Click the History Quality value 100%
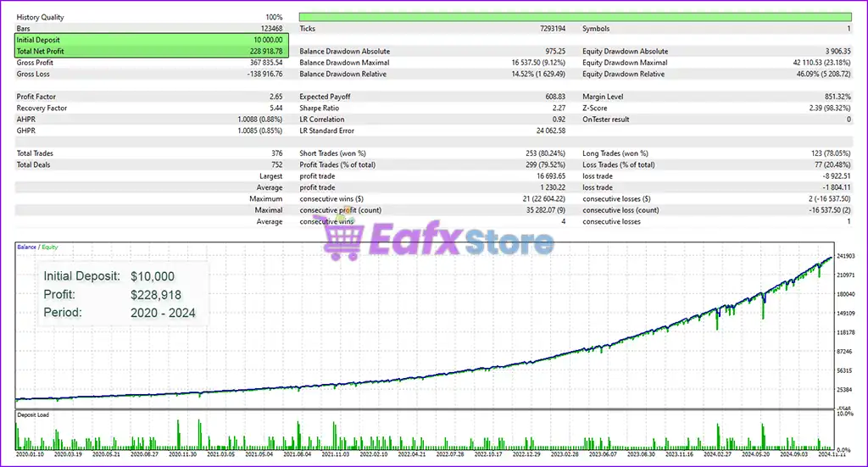The image size is (868, 467). tap(274, 17)
